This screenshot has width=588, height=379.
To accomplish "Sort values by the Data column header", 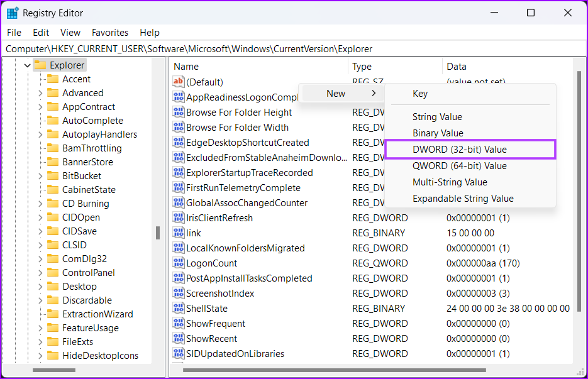I will (508, 67).
